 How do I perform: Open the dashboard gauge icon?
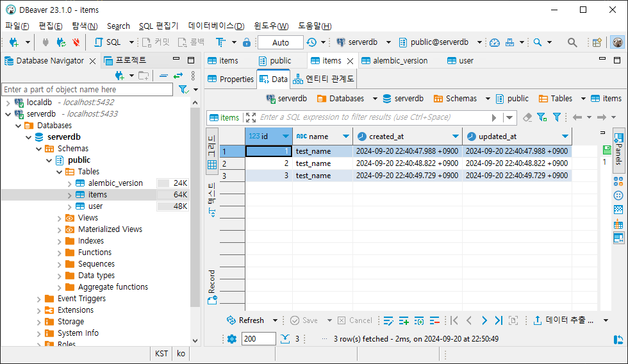[x=495, y=42]
